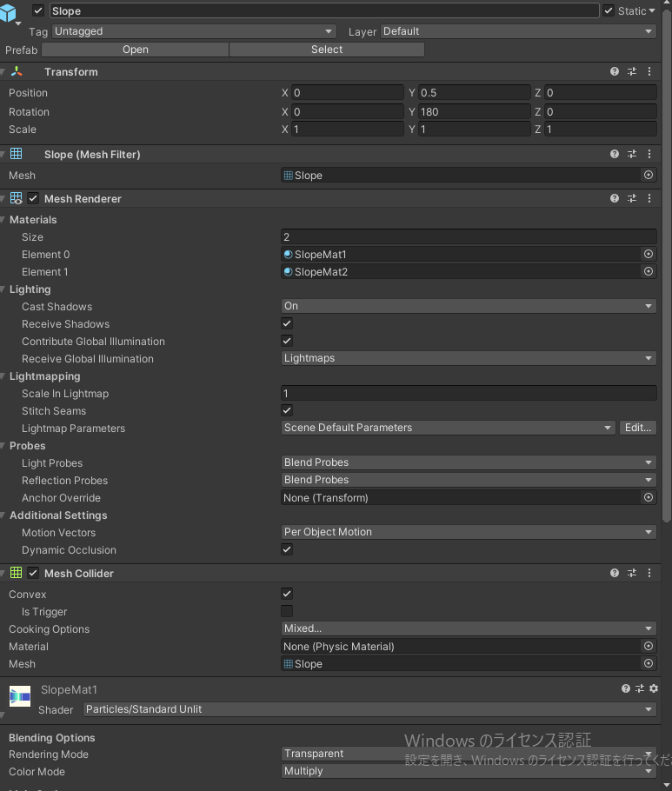672x791 pixels.
Task: Open Mesh Filter preset icon
Action: [632, 154]
